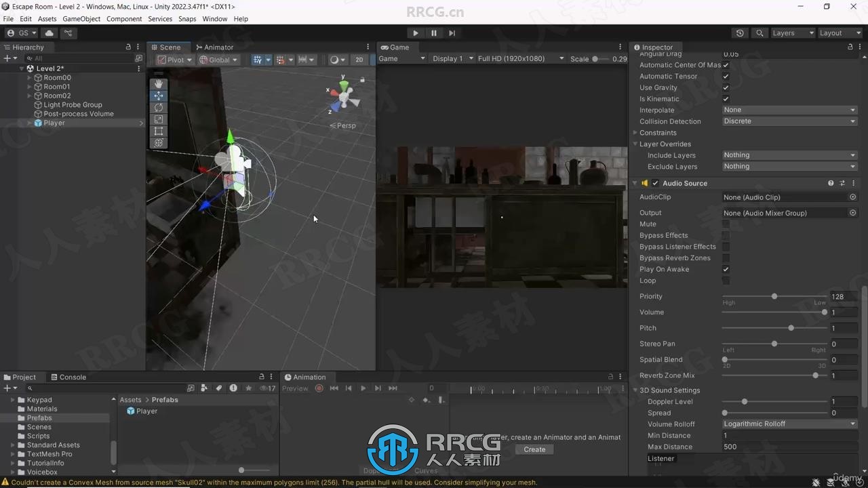Image resolution: width=868 pixels, height=488 pixels.
Task: Open Include Layers dropdown
Action: tap(789, 155)
